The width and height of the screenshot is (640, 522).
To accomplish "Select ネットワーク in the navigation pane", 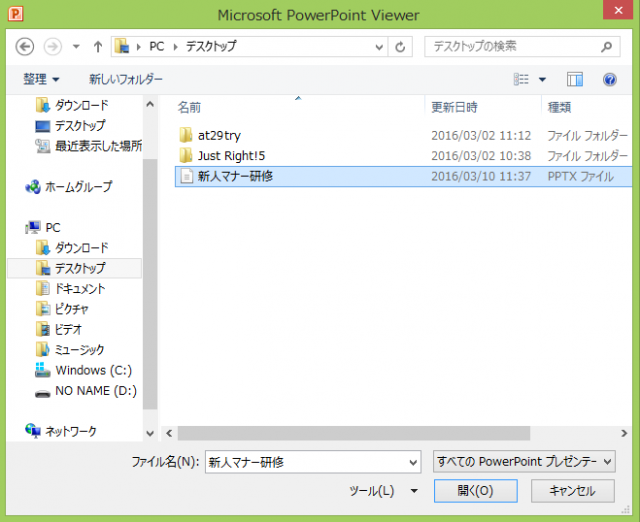I will pos(71,431).
